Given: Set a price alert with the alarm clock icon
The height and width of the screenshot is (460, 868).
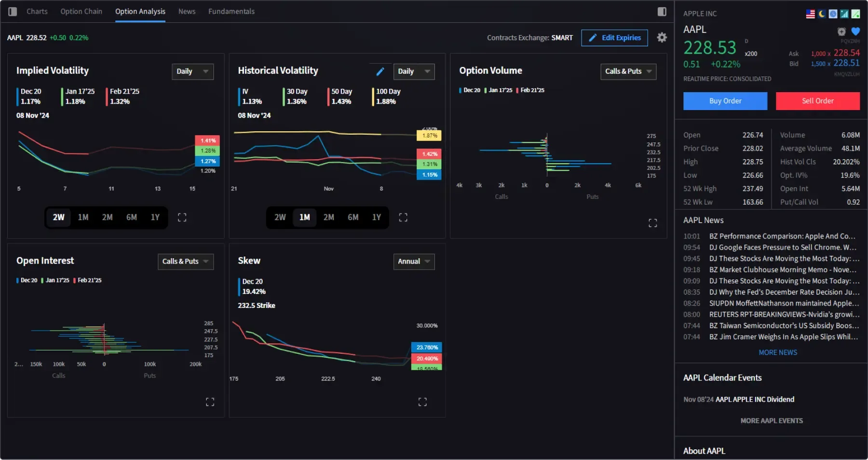Looking at the screenshot, I should click(x=842, y=31).
